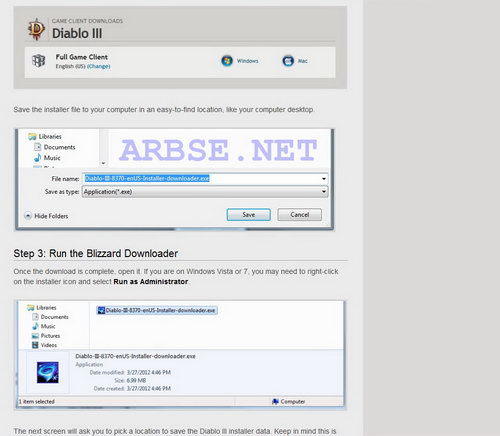Click the Computer icon in status bar

[x=275, y=401]
